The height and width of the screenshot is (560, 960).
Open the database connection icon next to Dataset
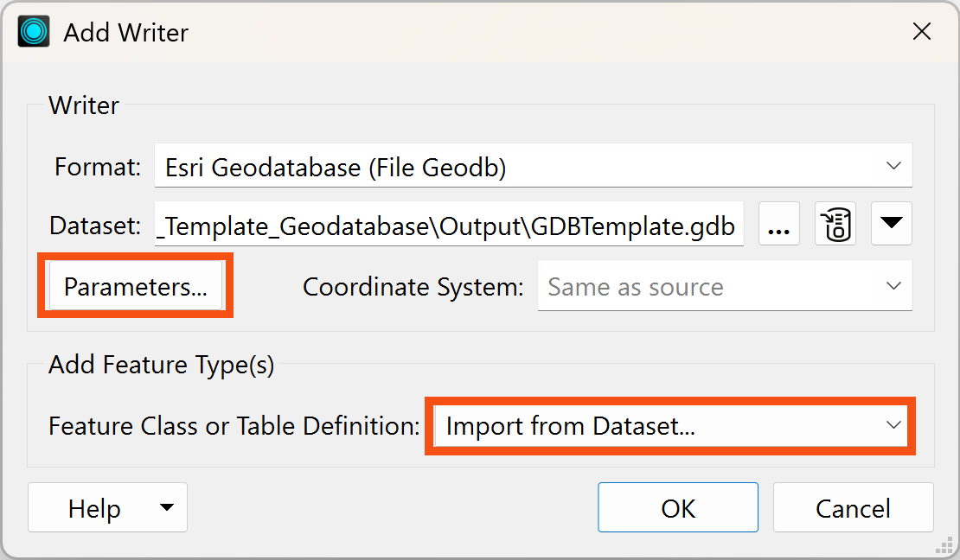(x=835, y=224)
